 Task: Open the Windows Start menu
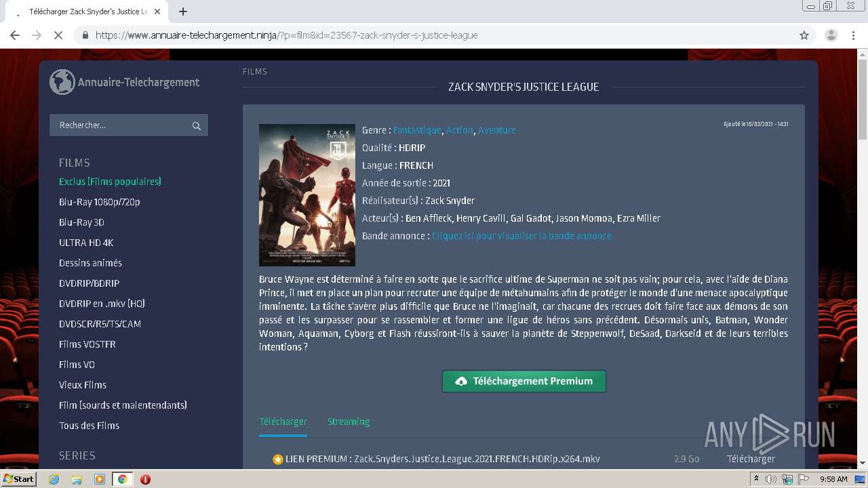click(19, 479)
